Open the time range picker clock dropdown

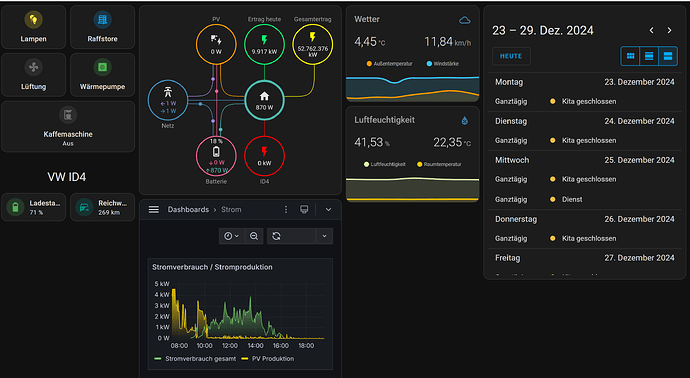pyautogui.click(x=231, y=236)
